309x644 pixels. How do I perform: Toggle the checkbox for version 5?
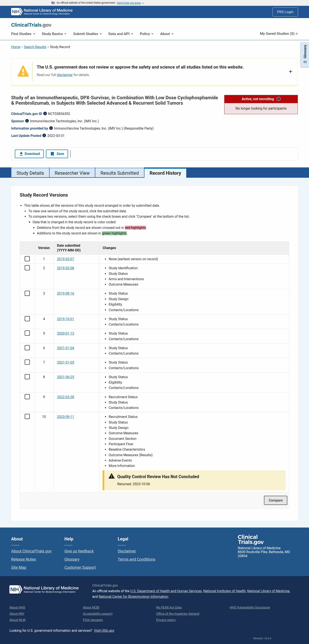(27, 333)
